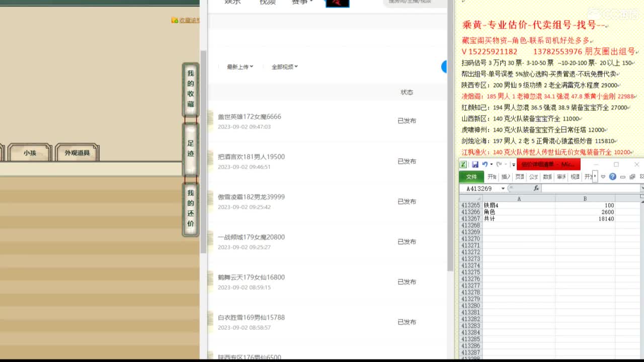The image size is (644, 362).
Task: Minimize the Excel workbook inner window
Action: coord(623,177)
